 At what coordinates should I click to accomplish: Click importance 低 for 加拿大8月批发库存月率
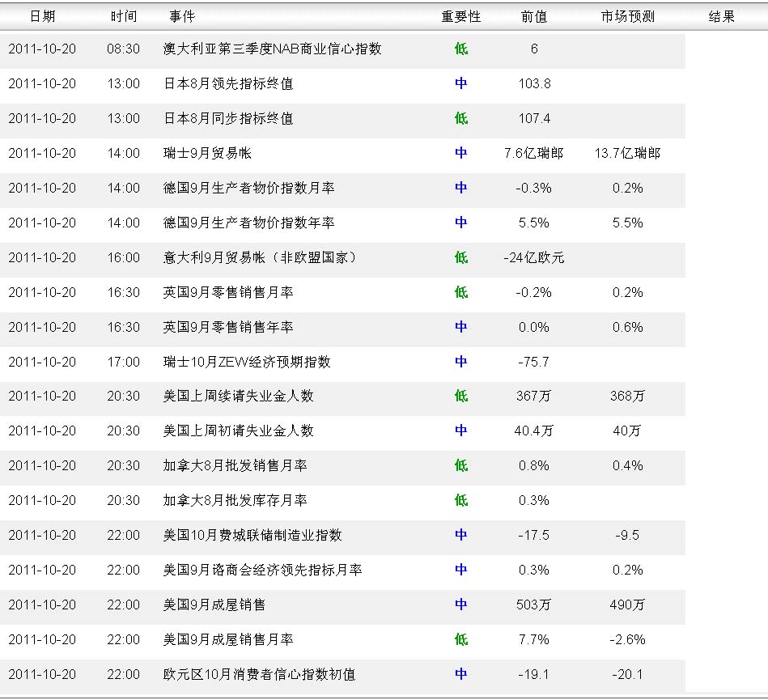click(461, 500)
